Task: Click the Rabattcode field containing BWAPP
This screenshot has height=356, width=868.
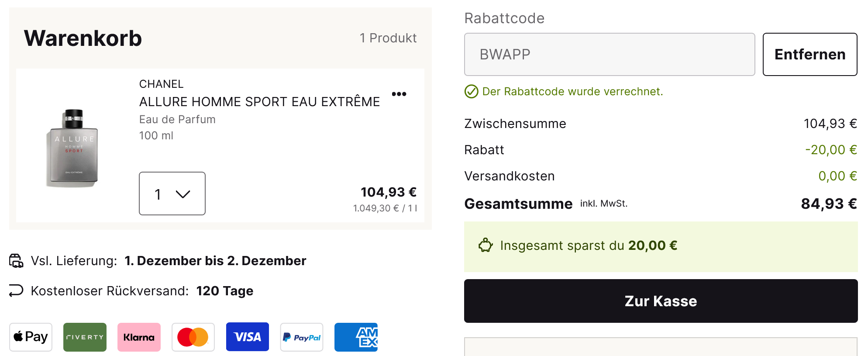Action: [x=609, y=54]
